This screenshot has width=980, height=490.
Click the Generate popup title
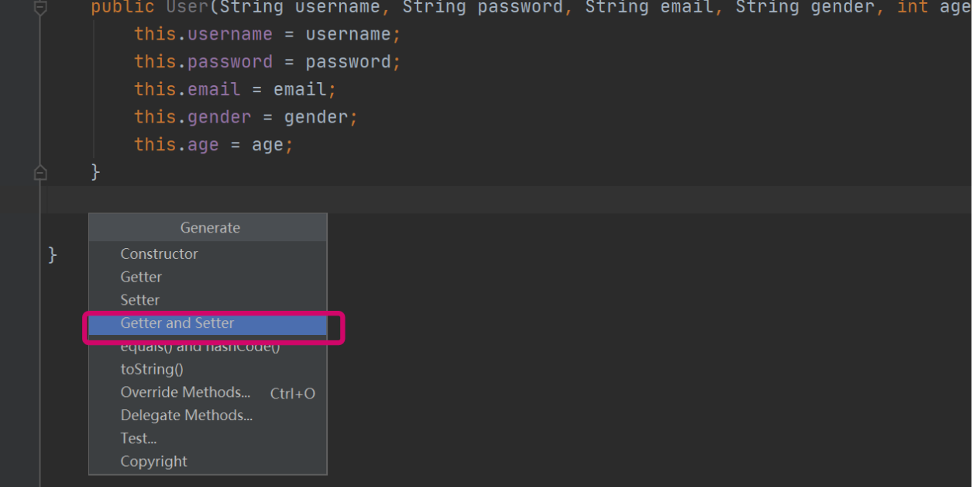tap(210, 227)
